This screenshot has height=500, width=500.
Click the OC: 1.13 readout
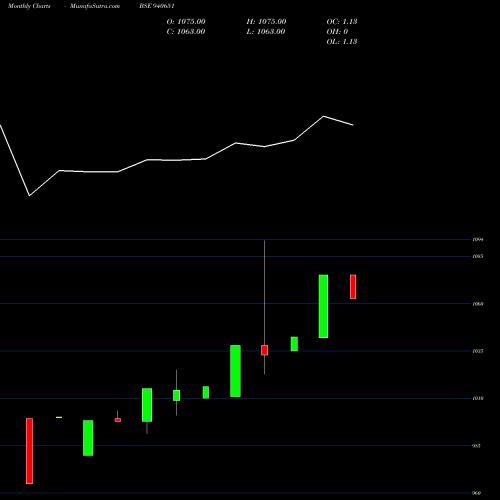(x=342, y=22)
